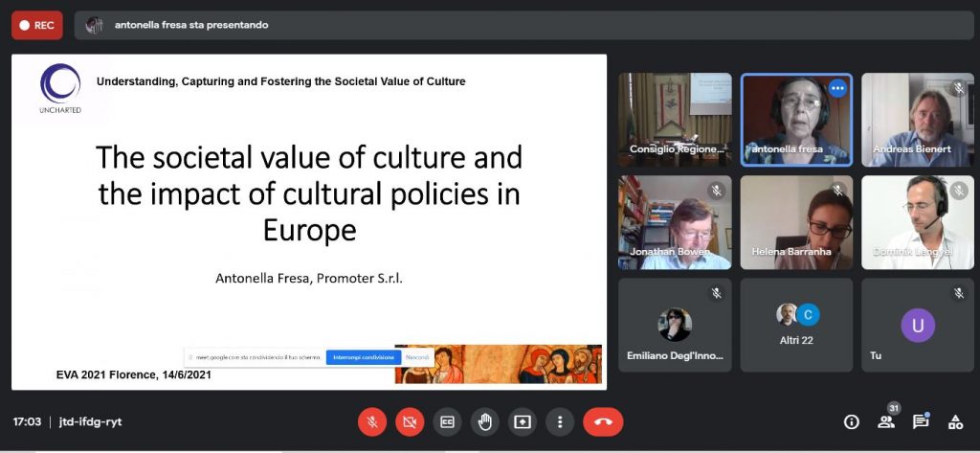This screenshot has height=453, width=980.
Task: Open options on antonella fresa's tile
Action: coord(837,88)
